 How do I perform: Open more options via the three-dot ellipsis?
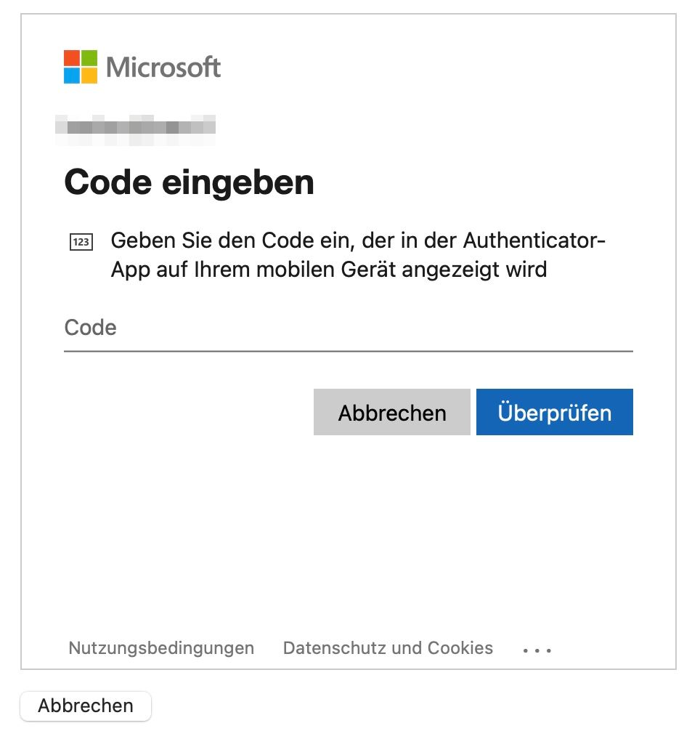click(537, 650)
